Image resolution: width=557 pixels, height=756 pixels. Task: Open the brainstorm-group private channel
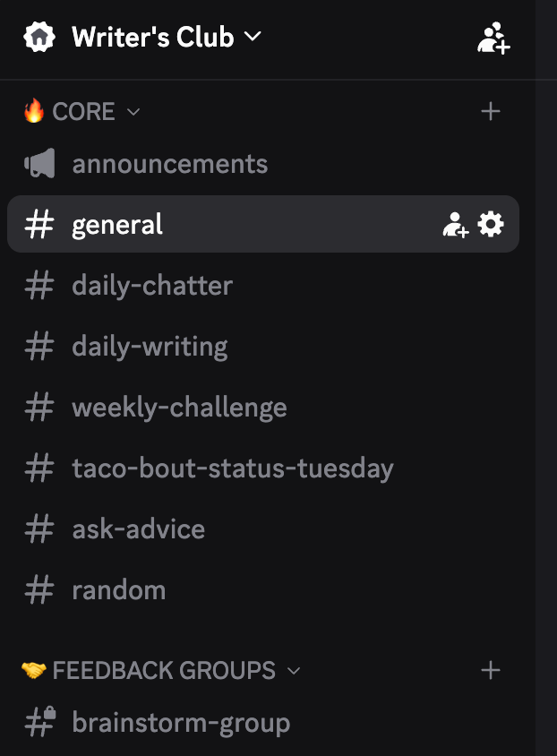(x=181, y=722)
